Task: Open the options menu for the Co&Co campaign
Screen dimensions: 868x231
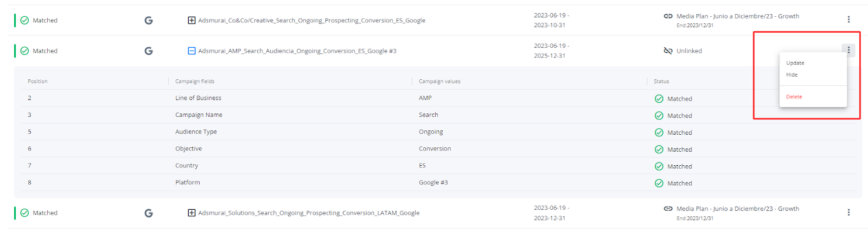Action: coord(848,20)
